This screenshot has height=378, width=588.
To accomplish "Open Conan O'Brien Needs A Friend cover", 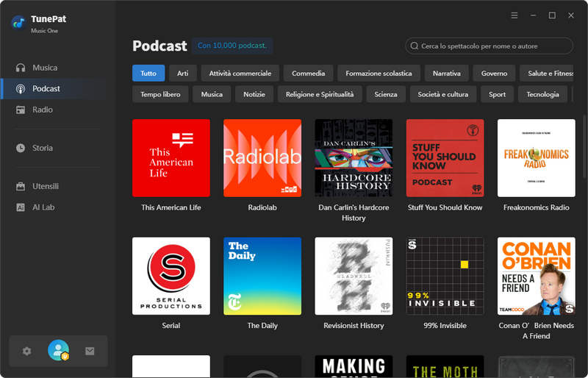I will [537, 276].
